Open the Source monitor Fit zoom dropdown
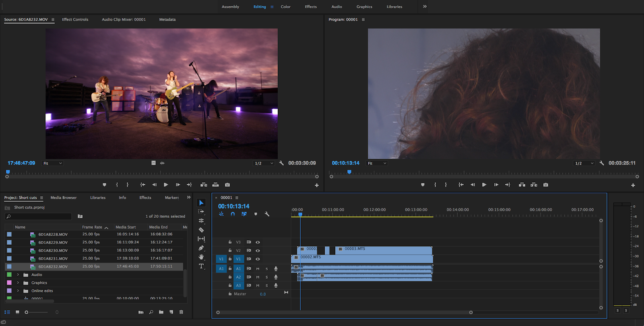 [53, 163]
